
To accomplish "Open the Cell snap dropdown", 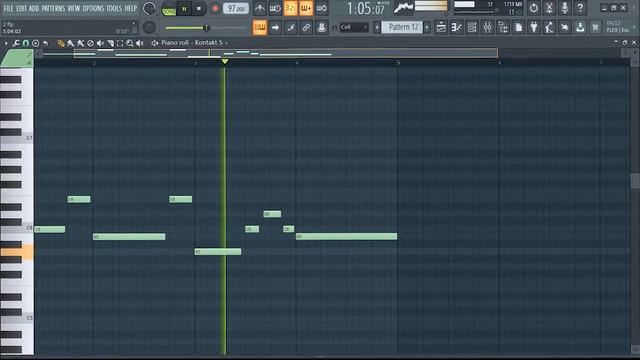I will [x=354, y=27].
